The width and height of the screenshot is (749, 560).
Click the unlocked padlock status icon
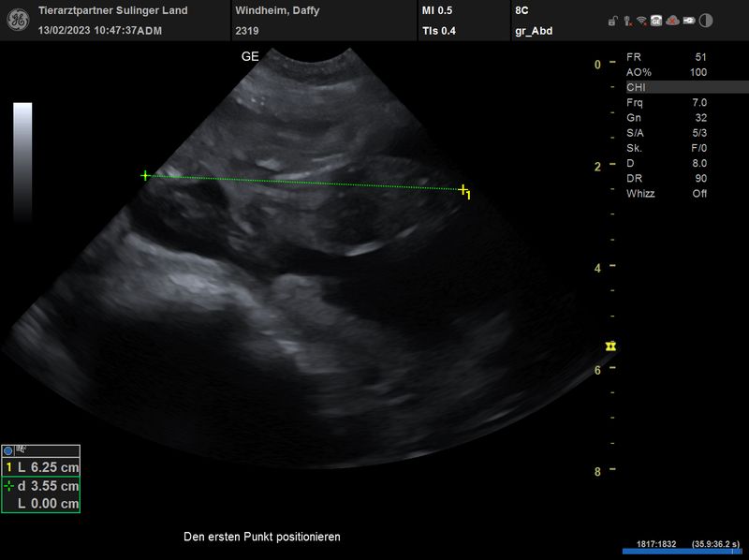click(x=613, y=21)
